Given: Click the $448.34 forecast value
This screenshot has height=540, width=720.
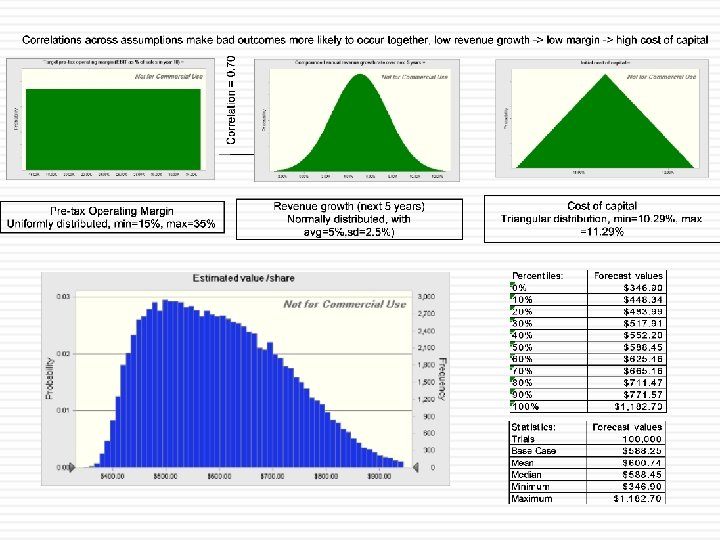Looking at the screenshot, I should pos(643,300).
